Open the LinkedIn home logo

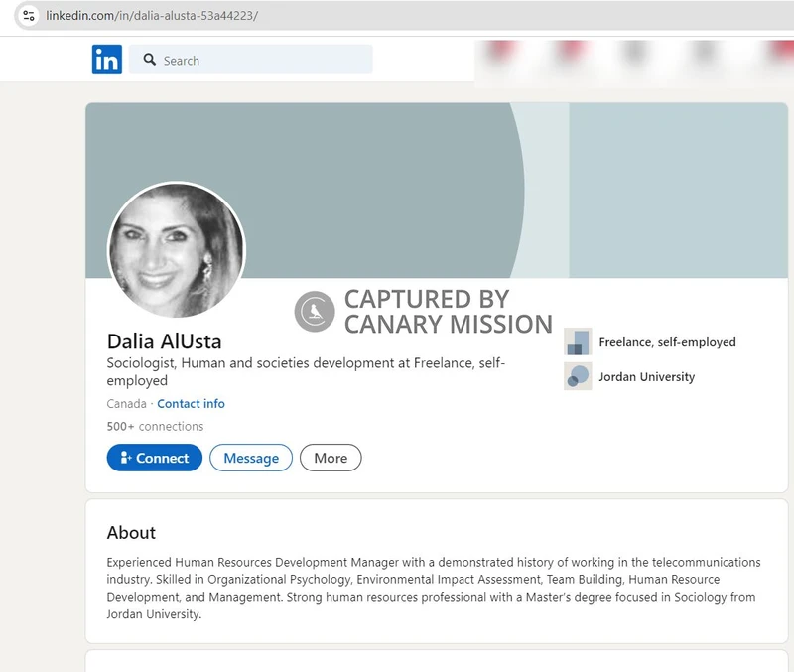point(107,60)
